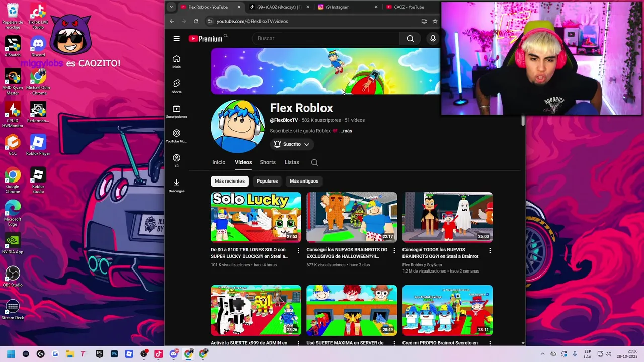Open the Stream Deck desktop icon

tap(13, 310)
